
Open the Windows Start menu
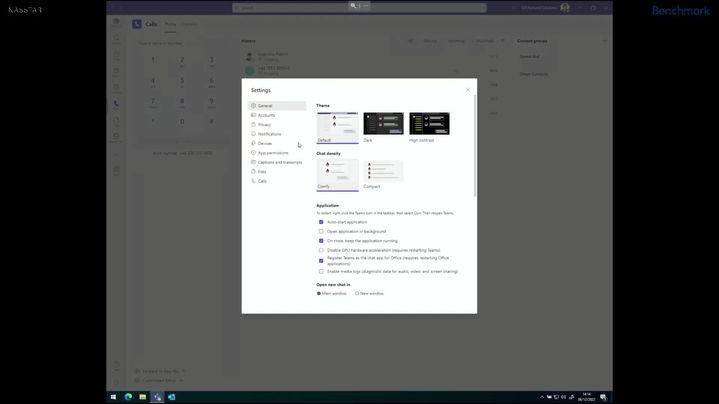point(113,397)
